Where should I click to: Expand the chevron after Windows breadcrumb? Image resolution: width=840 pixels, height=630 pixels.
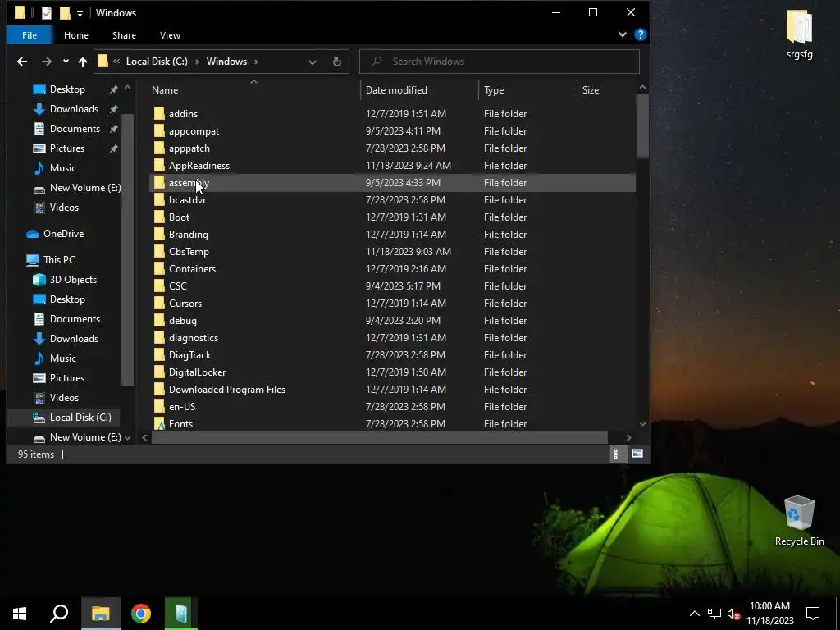click(256, 62)
